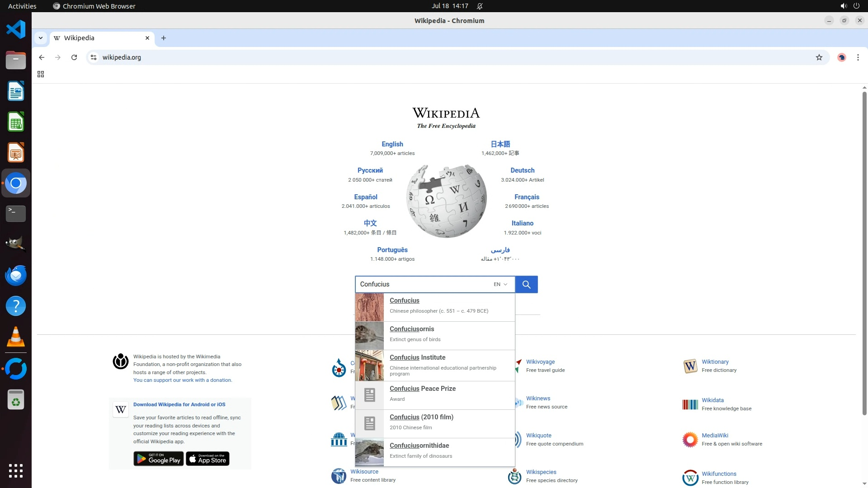868x488 pixels.
Task: Select the Confucius Institute suggestion
Action: point(434,365)
